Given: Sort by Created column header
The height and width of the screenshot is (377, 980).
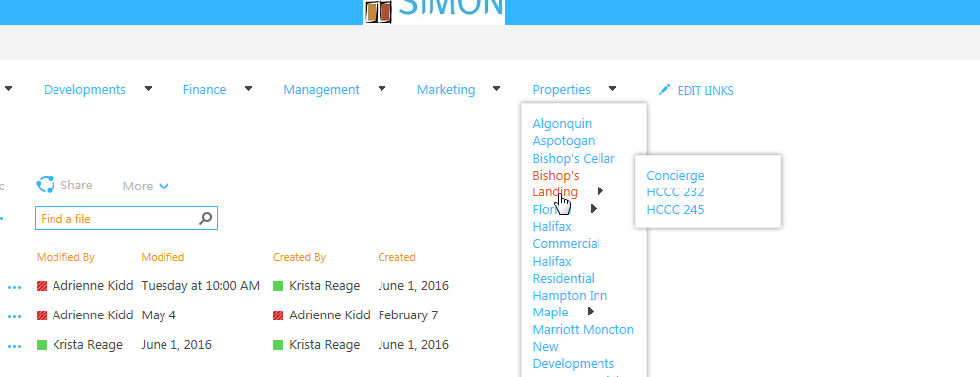Looking at the screenshot, I should click(397, 257).
